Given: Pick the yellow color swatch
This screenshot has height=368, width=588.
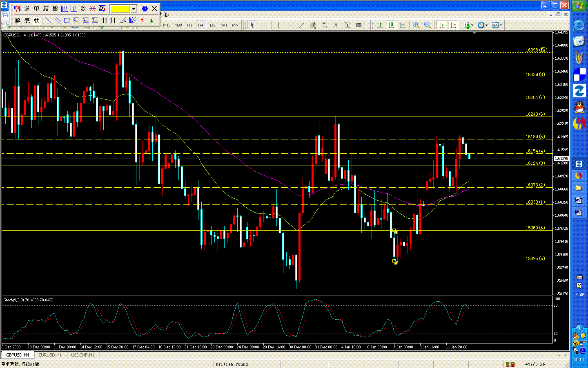Looking at the screenshot, I should [x=120, y=9].
